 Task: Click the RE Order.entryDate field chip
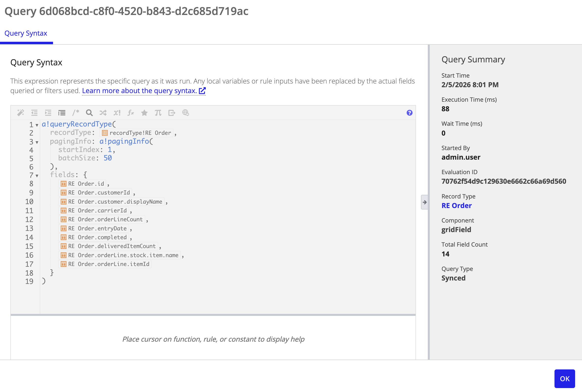tap(94, 228)
